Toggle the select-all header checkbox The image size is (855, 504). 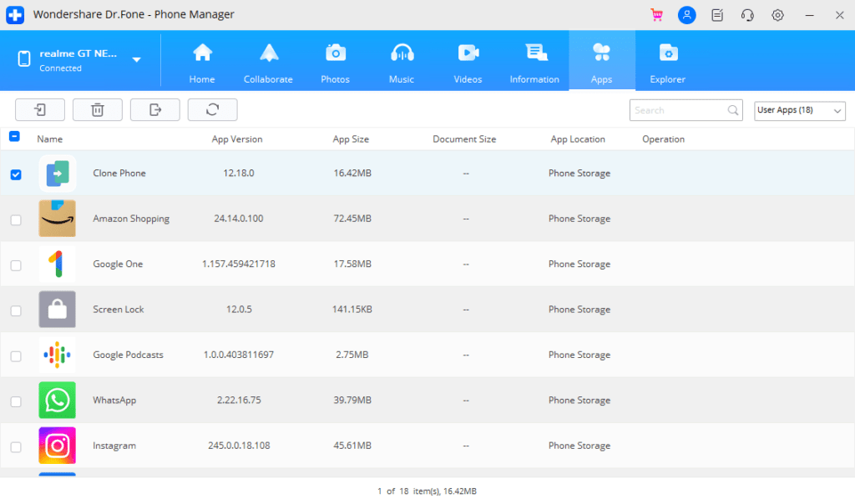click(x=14, y=138)
